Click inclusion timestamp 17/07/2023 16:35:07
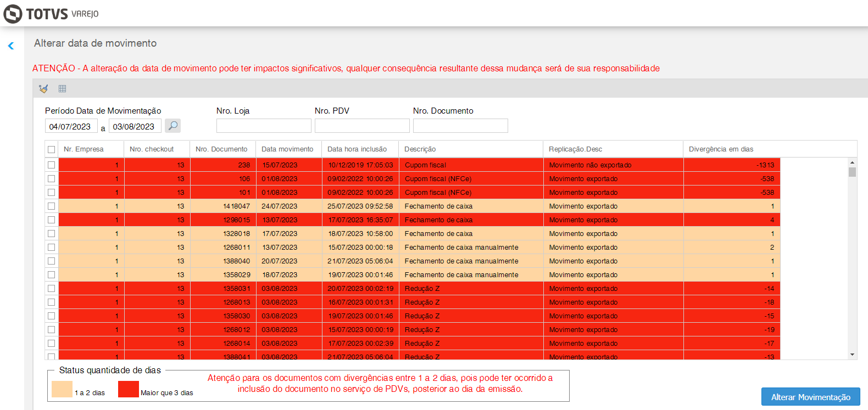 tap(360, 220)
